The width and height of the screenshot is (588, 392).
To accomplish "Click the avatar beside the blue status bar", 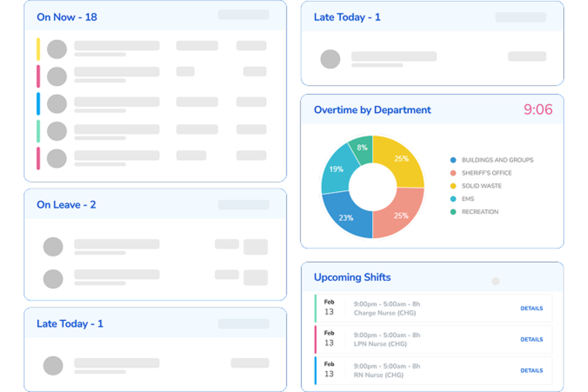I will [x=57, y=104].
